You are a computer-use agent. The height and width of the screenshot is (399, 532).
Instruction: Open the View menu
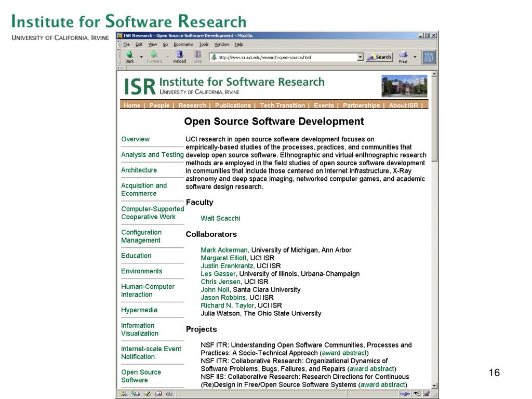coord(153,45)
